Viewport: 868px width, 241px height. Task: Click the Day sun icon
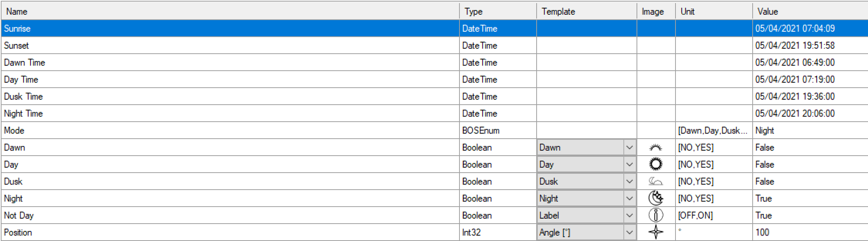point(655,165)
